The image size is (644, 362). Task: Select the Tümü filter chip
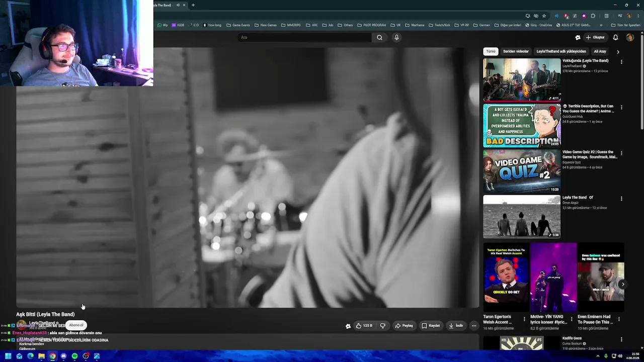[491, 51]
